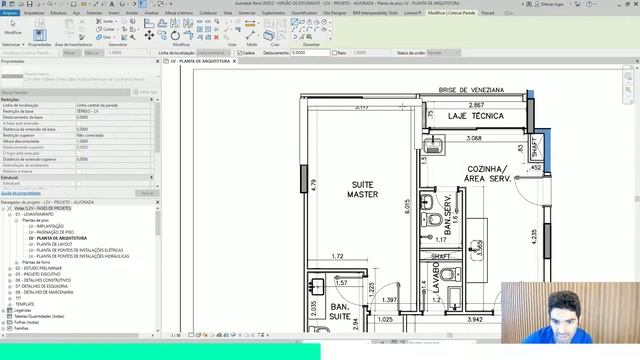640x360 pixels.
Task: Click the Editar tipo button
Action: click(x=145, y=92)
